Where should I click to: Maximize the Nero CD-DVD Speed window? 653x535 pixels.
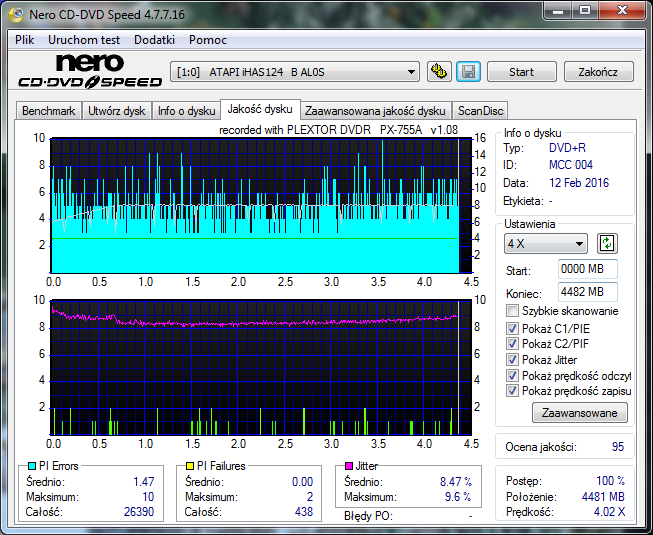pyautogui.click(x=585, y=11)
